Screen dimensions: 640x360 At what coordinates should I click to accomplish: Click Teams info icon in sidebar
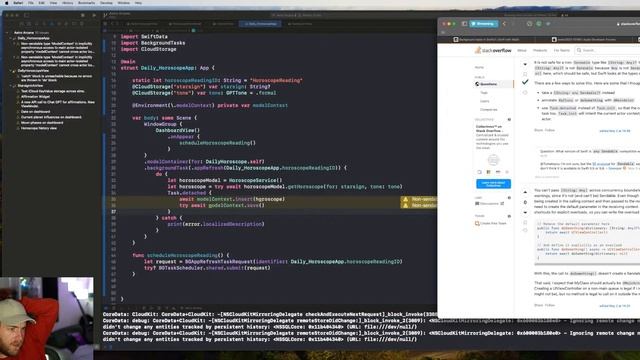coord(509,216)
